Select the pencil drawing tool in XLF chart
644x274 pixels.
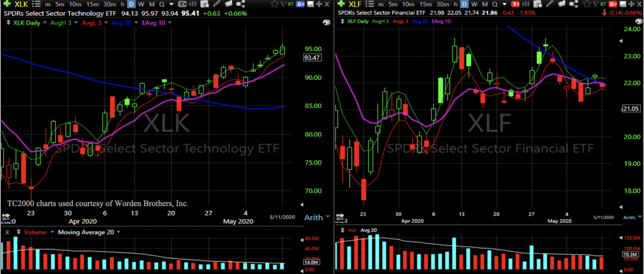[550, 4]
